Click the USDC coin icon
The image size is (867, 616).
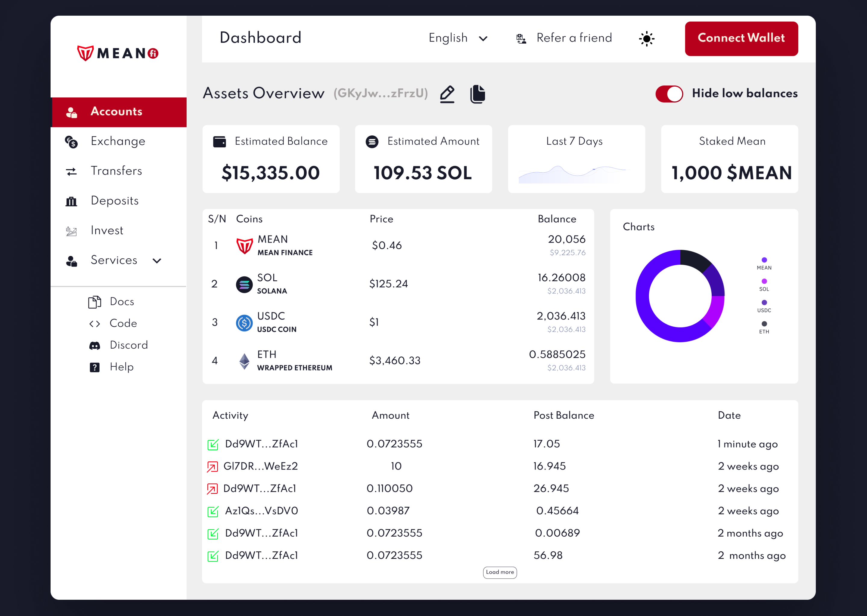[x=244, y=323]
